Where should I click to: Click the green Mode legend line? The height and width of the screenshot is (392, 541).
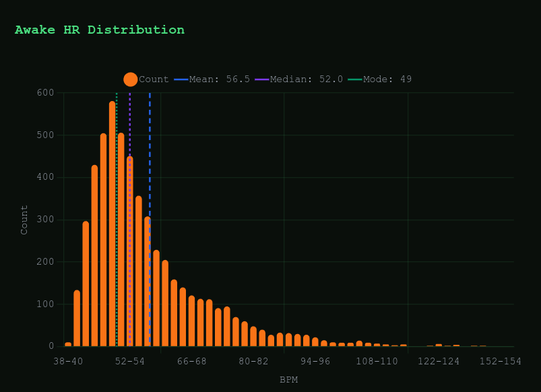click(x=355, y=79)
